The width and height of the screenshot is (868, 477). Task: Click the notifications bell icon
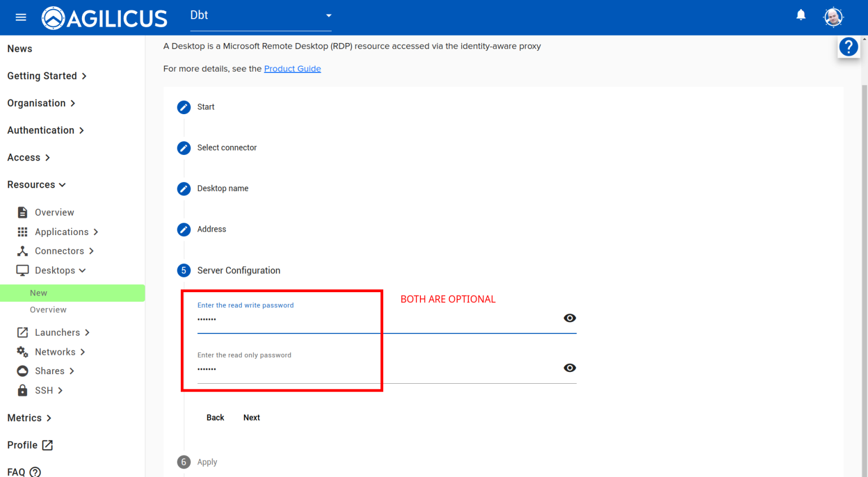pyautogui.click(x=801, y=15)
